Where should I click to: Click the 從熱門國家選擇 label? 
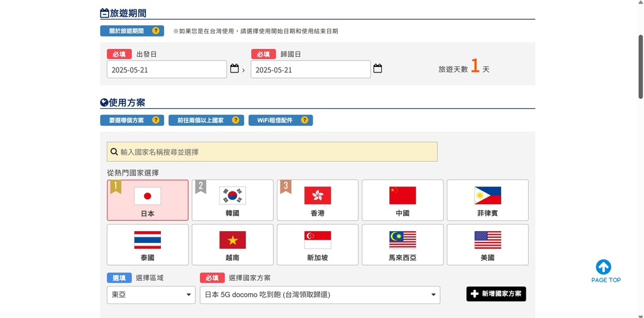tap(133, 173)
